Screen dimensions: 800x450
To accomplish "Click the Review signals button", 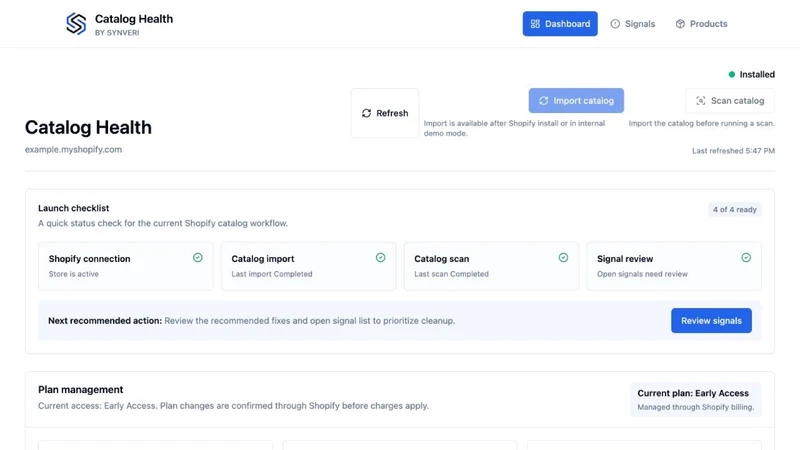I will [711, 320].
